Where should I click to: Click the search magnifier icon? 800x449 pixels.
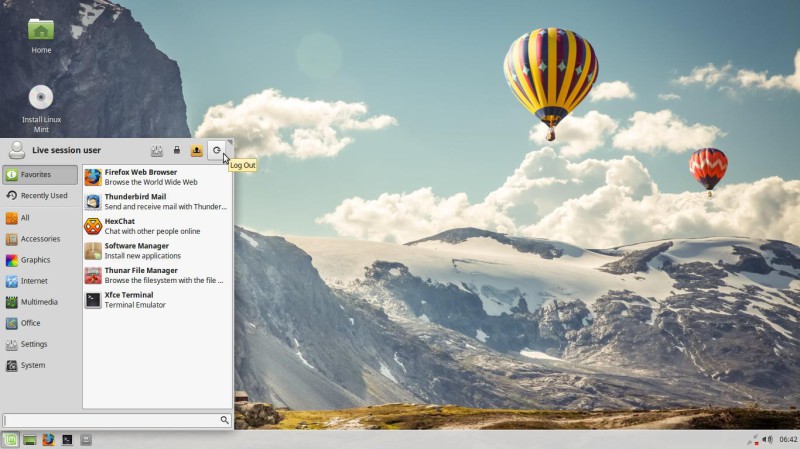[x=224, y=420]
